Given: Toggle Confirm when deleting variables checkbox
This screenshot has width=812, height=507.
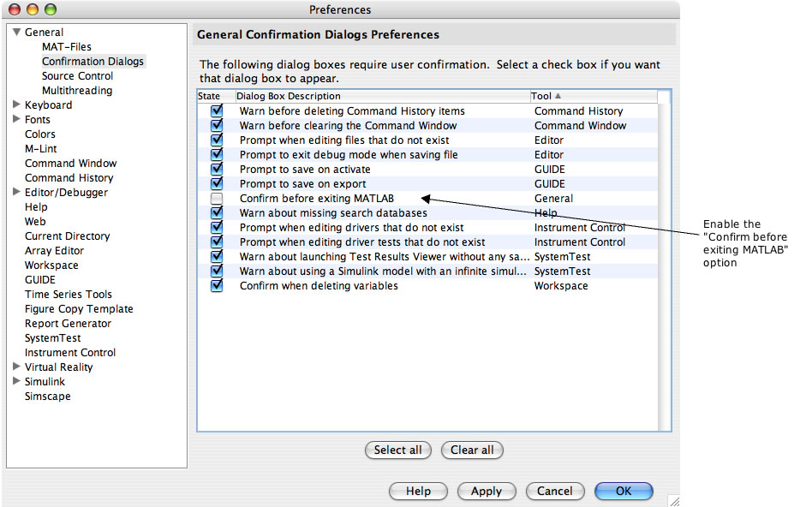Looking at the screenshot, I should click(217, 286).
